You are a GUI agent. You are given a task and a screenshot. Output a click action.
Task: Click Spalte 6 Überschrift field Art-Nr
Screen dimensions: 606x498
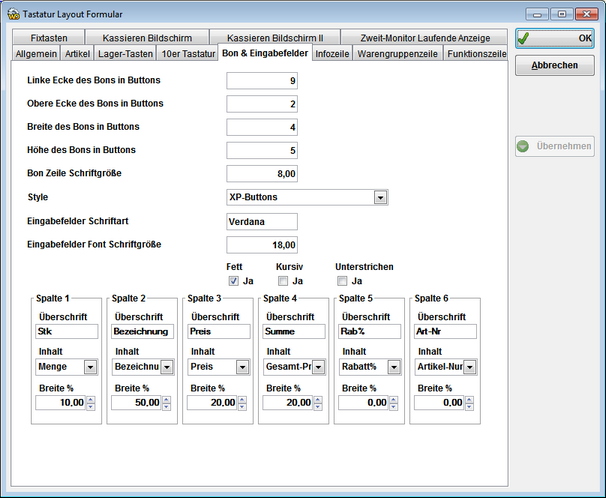pyautogui.click(x=446, y=331)
